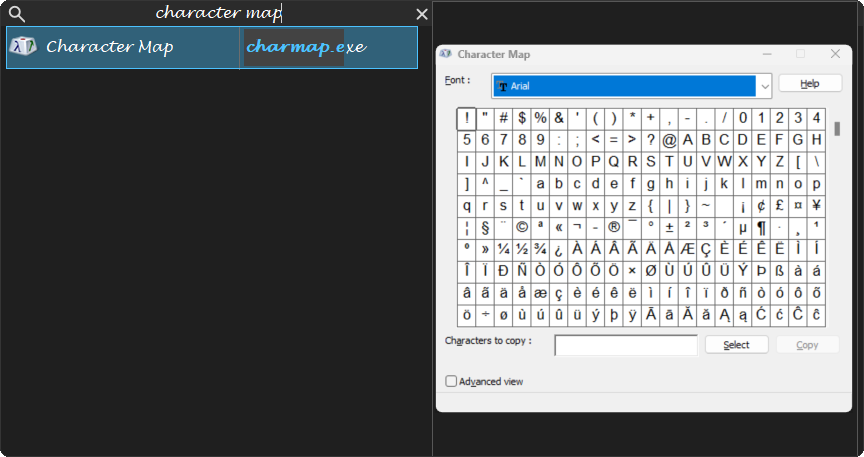The width and height of the screenshot is (864, 457).
Task: Click the character grid scrollbar thumb
Action: coord(838,128)
